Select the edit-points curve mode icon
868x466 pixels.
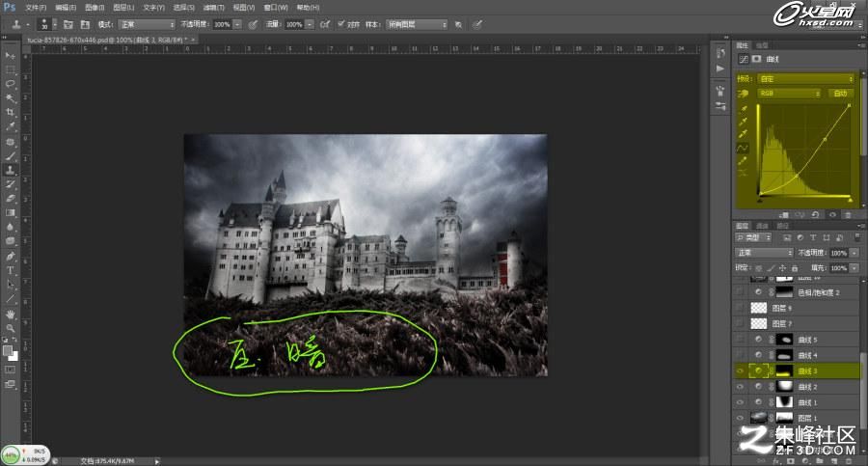(x=743, y=148)
